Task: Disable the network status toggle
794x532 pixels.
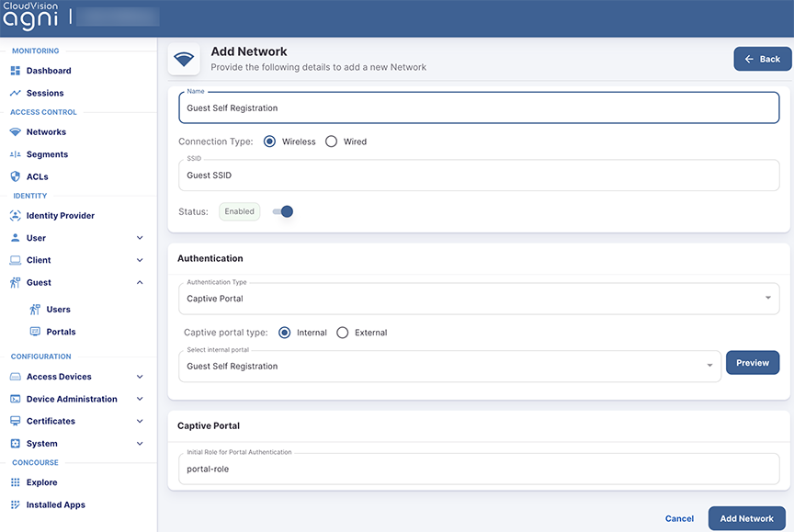Action: 285,211
